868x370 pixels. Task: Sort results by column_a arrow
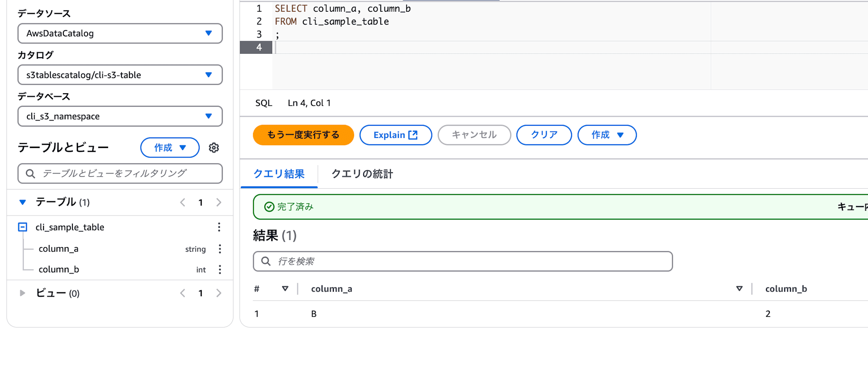click(x=740, y=288)
